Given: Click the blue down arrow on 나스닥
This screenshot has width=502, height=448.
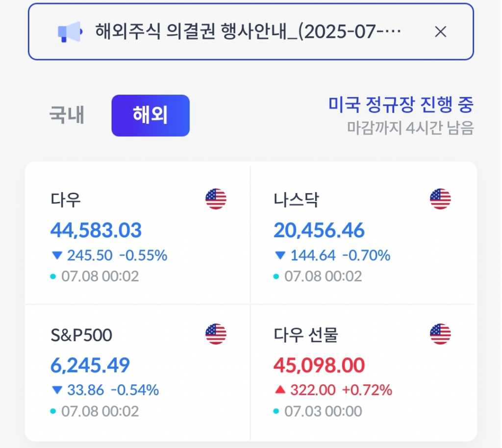Looking at the screenshot, I should tap(280, 255).
